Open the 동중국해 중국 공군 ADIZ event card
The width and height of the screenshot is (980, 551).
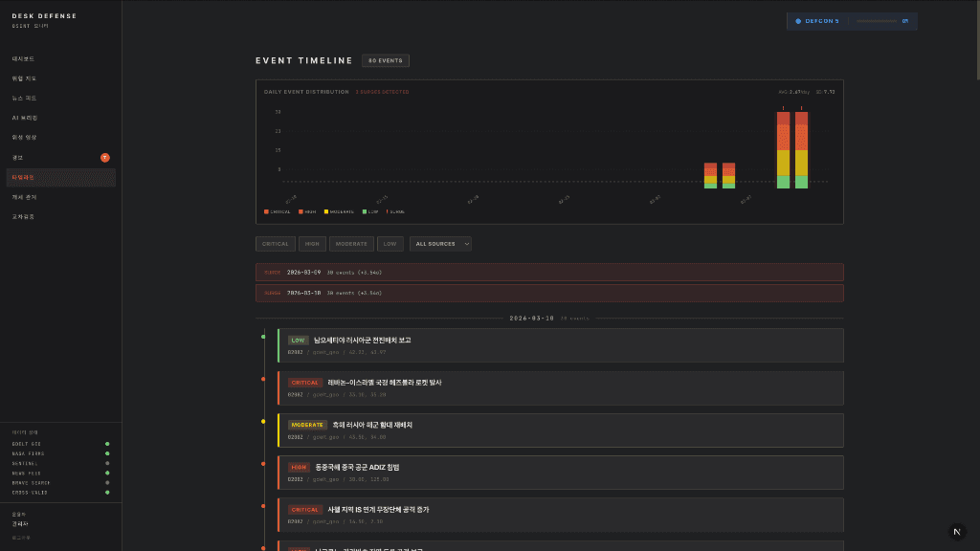561,472
